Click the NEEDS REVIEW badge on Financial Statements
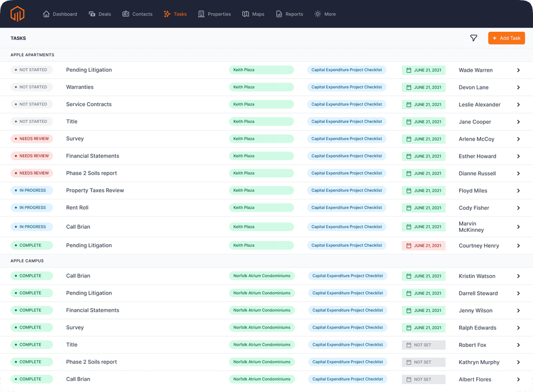 33,156
